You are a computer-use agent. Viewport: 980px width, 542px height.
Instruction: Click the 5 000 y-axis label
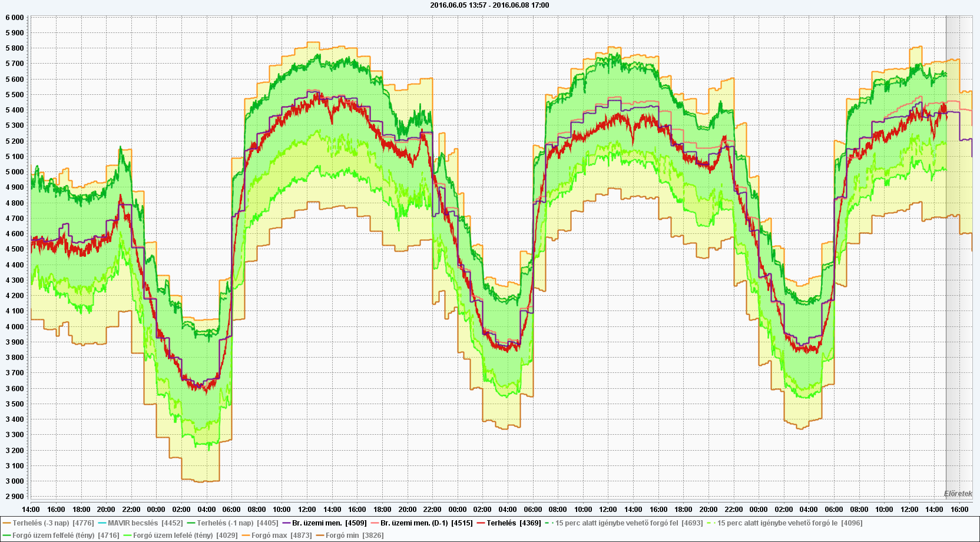tap(15, 172)
